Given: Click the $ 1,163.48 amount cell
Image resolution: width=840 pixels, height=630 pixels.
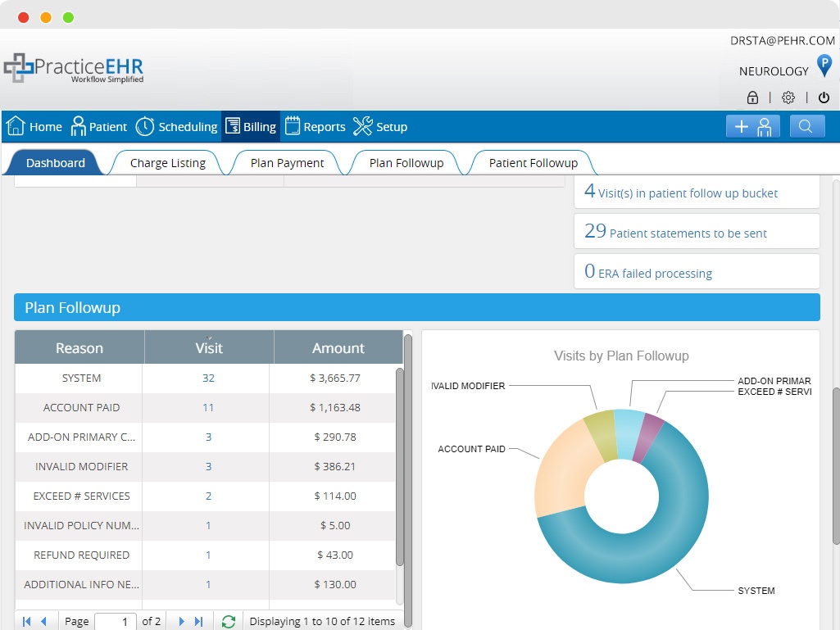Looking at the screenshot, I should point(335,408).
